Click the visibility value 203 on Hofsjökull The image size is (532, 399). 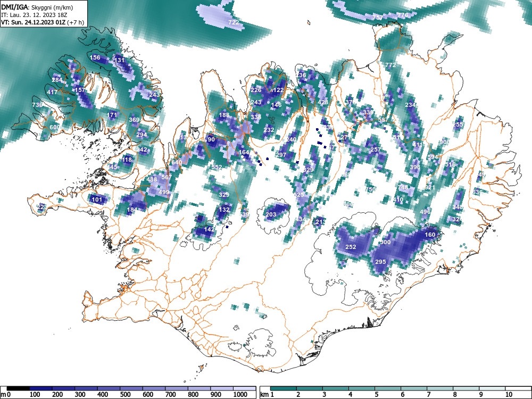(271, 214)
